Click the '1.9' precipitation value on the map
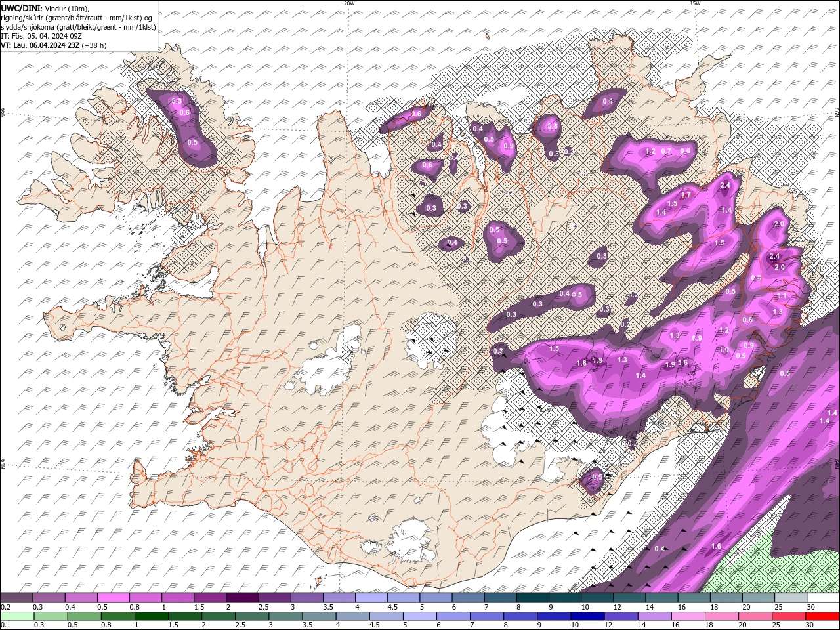This screenshot has height=630, width=840. coord(670,364)
